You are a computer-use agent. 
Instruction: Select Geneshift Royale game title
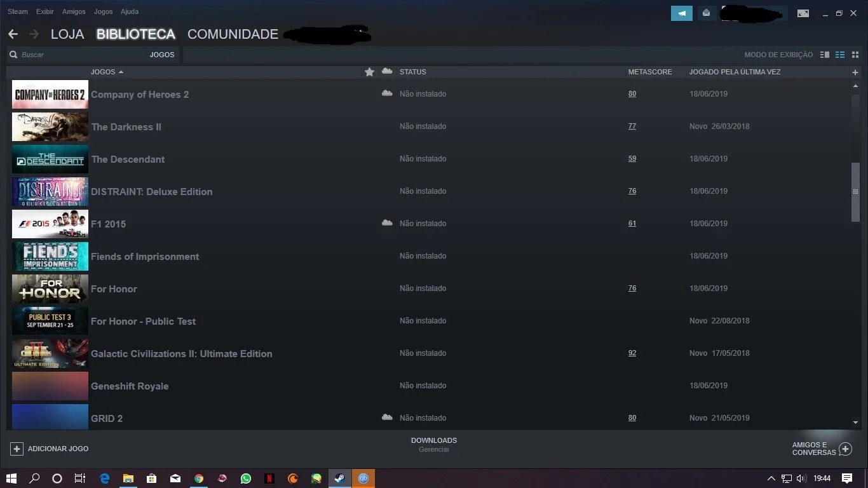click(x=130, y=386)
